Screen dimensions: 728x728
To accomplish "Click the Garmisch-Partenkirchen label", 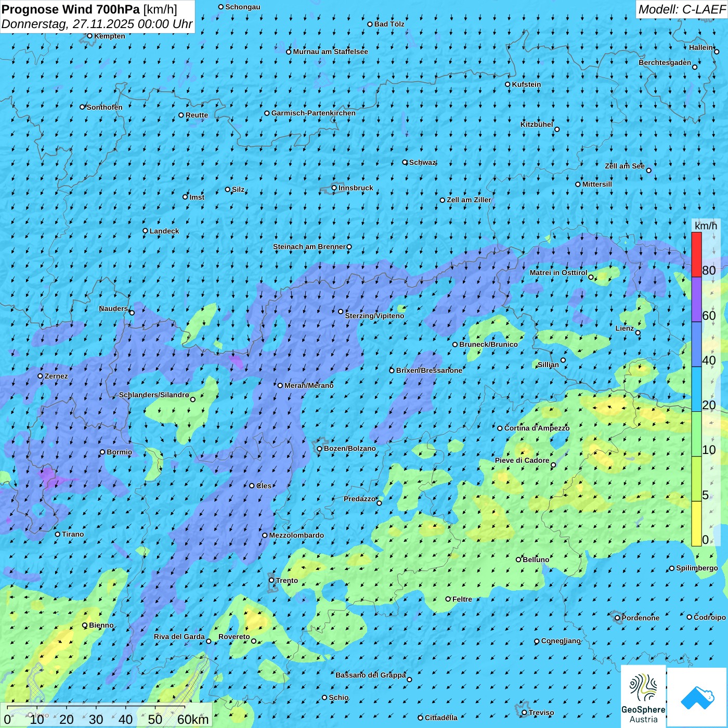I will [314, 113].
